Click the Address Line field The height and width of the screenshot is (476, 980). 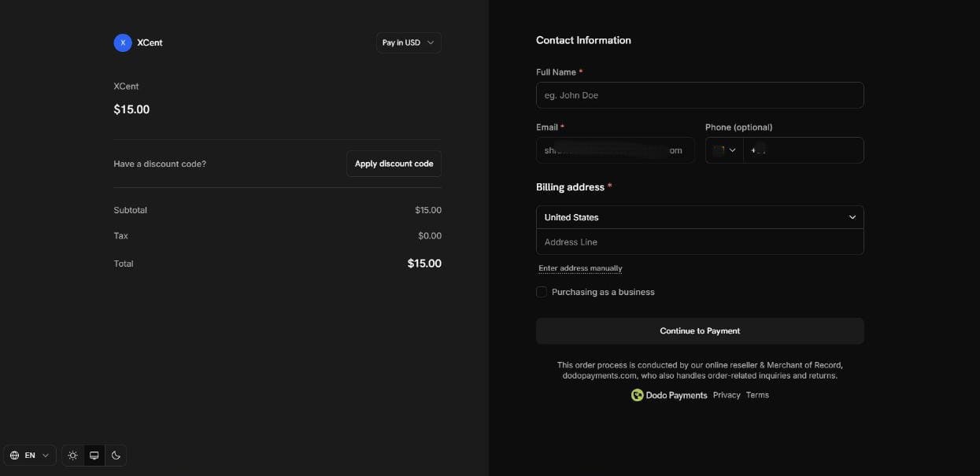coord(699,242)
